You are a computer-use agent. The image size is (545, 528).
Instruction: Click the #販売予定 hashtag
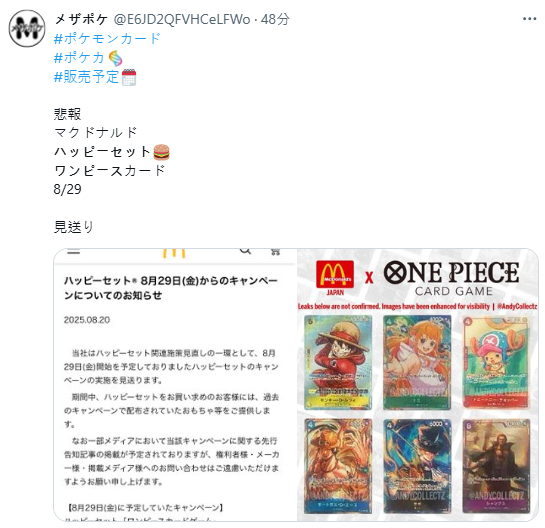pos(87,77)
